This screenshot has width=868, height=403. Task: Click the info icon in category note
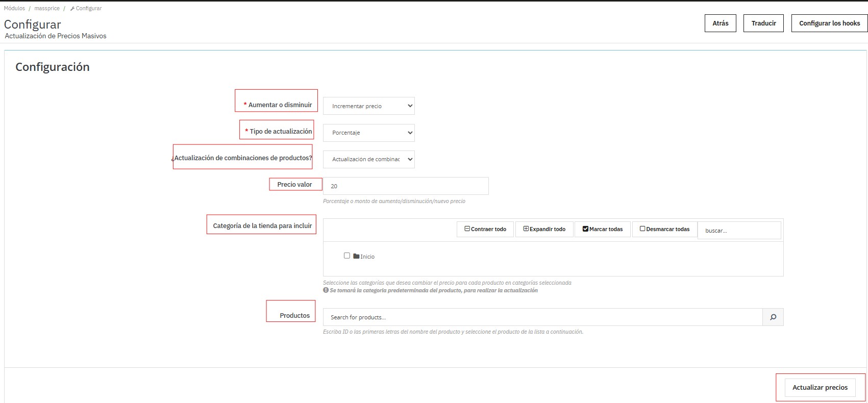point(326,290)
